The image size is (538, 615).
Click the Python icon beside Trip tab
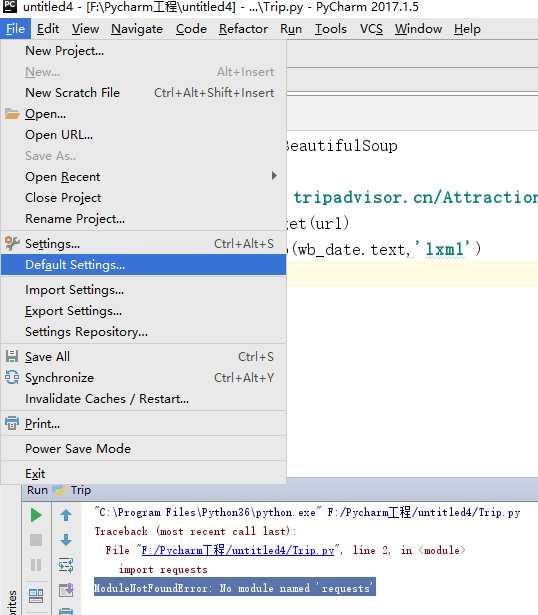tap(59, 490)
